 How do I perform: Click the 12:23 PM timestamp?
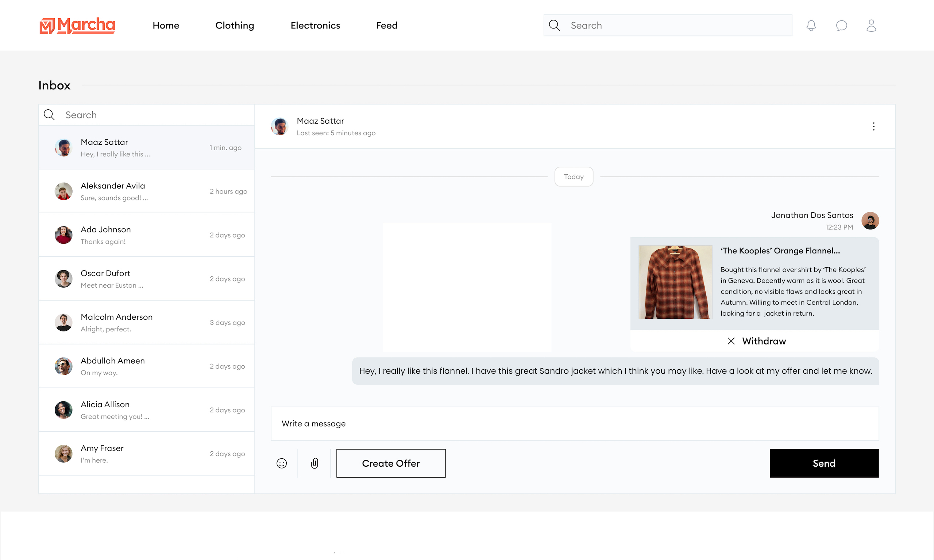pos(839,227)
